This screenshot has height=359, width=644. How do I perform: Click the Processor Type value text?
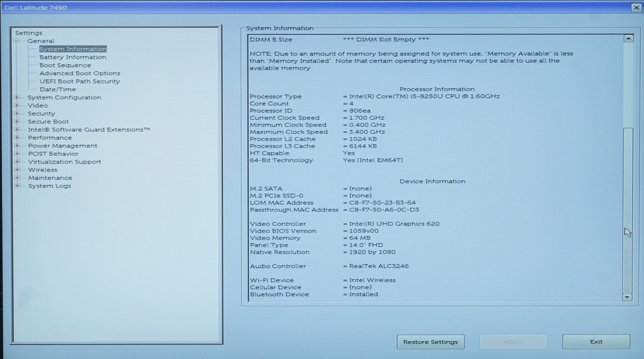pos(425,96)
